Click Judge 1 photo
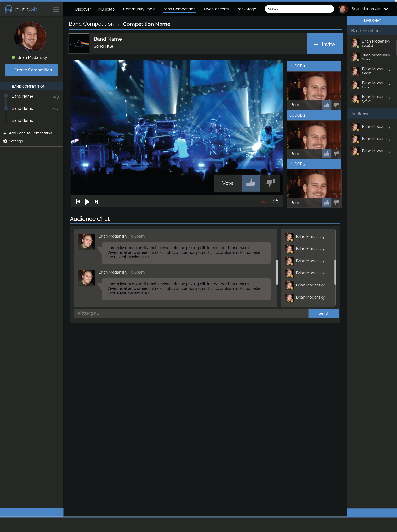This screenshot has height=532, width=397. click(x=314, y=86)
